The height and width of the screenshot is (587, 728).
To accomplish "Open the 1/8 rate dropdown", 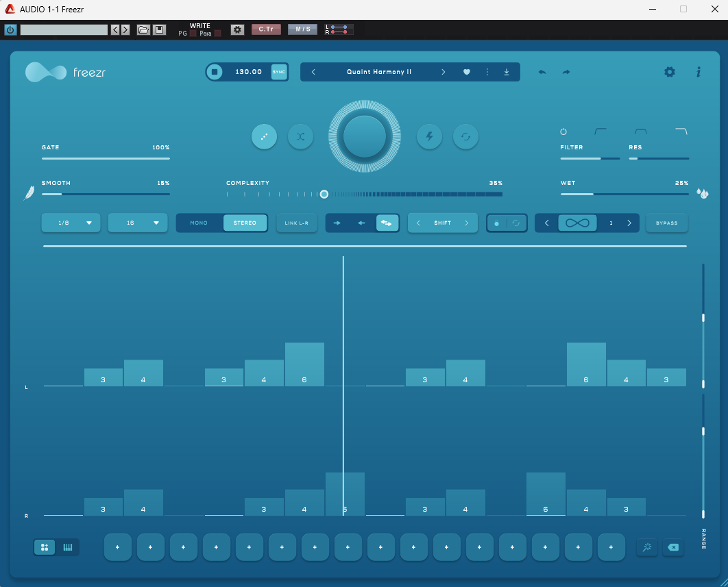I will (71, 223).
